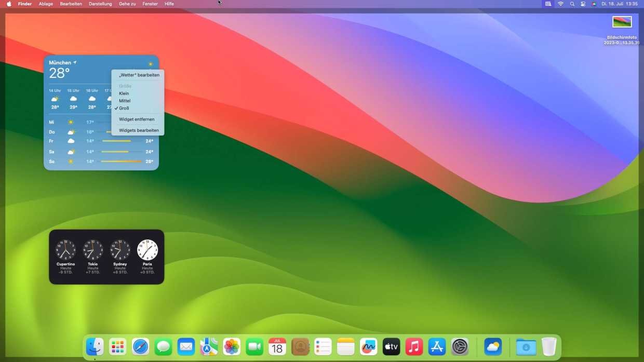Viewport: 644px width, 362px height.
Task: Click Widgets bearbeiten to edit widgets
Action: 139,130
